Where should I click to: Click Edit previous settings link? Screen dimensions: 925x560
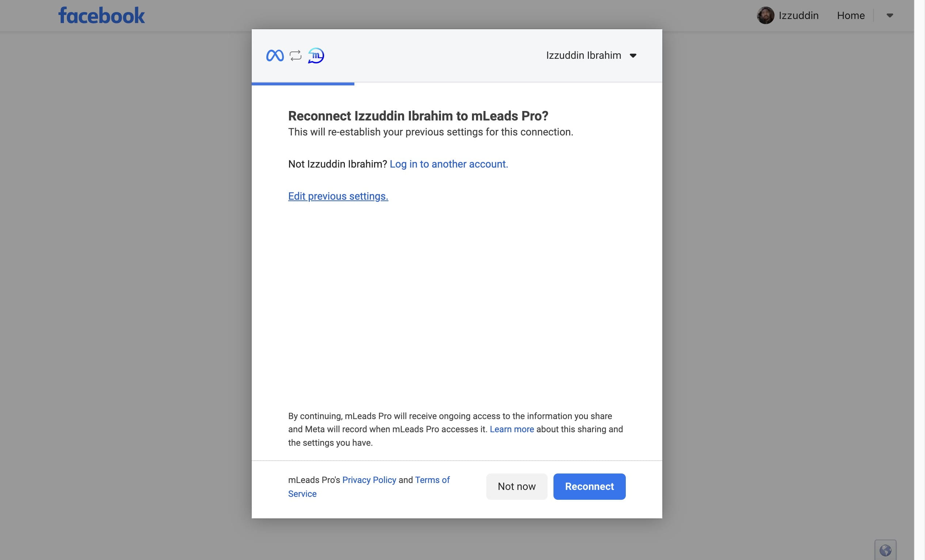[x=338, y=195]
